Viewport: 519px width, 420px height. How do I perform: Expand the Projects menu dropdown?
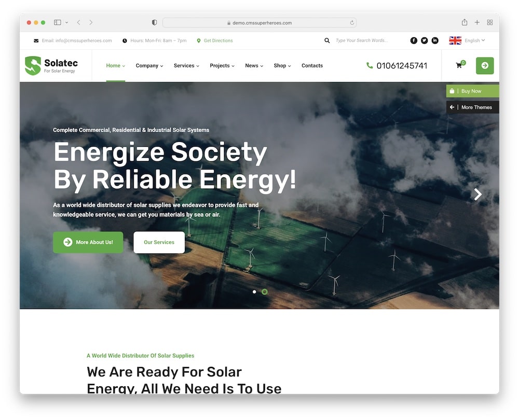pyautogui.click(x=222, y=65)
